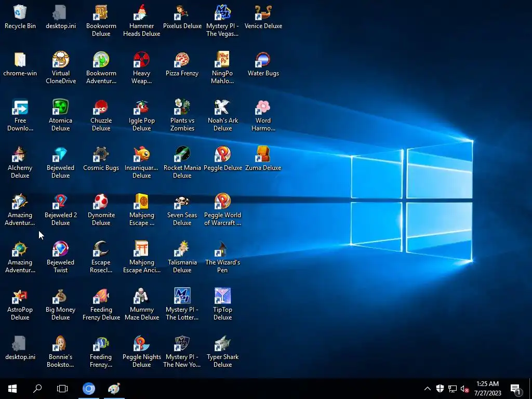The width and height of the screenshot is (532, 399).
Task: Open taskbar Search
Action: pyautogui.click(x=37, y=389)
